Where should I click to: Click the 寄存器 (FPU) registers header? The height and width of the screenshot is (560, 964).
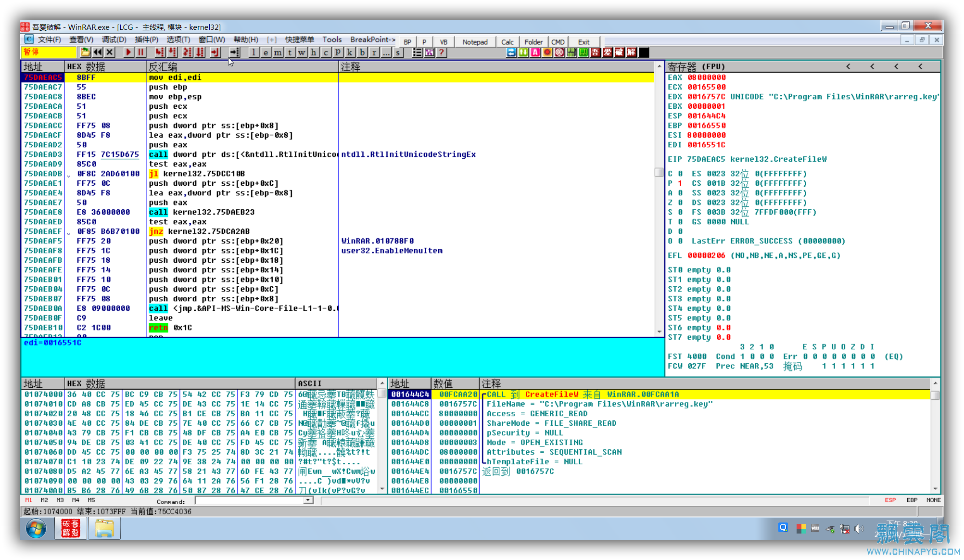(803, 66)
